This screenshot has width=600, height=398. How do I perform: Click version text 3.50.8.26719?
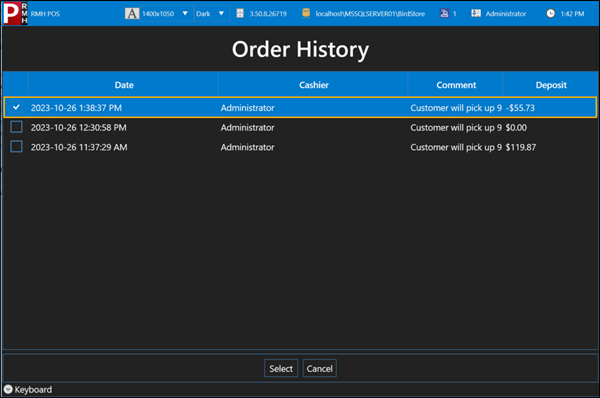coord(268,14)
